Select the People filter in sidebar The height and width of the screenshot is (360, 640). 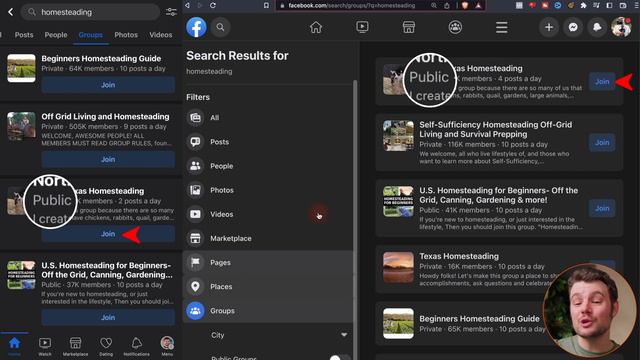point(267,166)
